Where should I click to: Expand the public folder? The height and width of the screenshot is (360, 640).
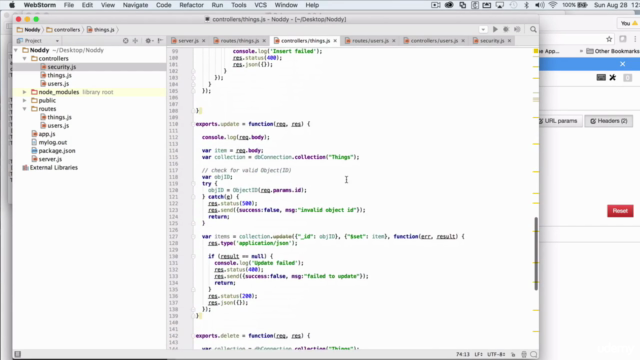click(x=24, y=100)
